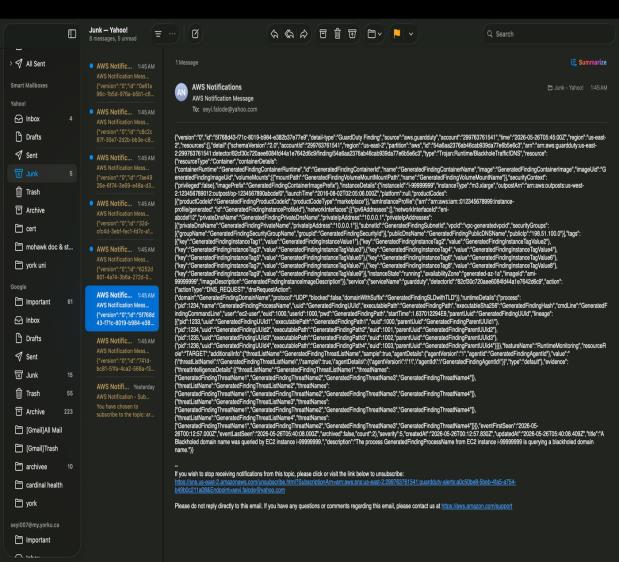Viewport: 619px width, 562px height.
Task: Open the Google Inbox folder
Action: pyautogui.click(x=43, y=320)
